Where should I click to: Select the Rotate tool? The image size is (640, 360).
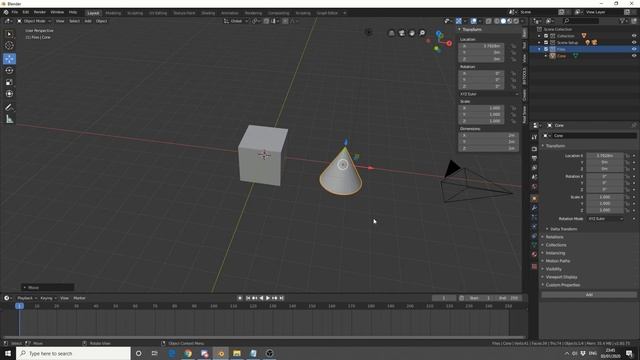coord(9,71)
